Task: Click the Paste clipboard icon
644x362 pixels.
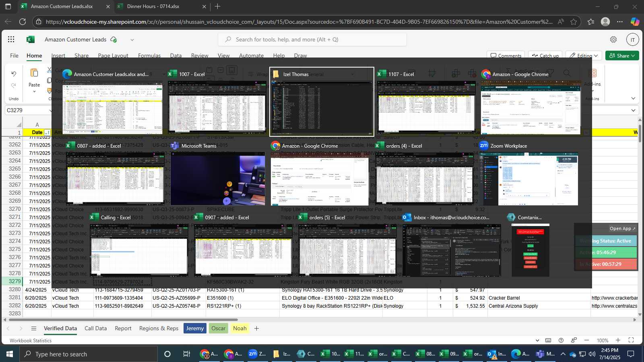Action: (x=34, y=73)
